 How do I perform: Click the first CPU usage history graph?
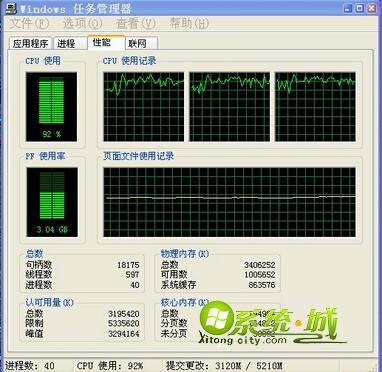click(x=144, y=107)
